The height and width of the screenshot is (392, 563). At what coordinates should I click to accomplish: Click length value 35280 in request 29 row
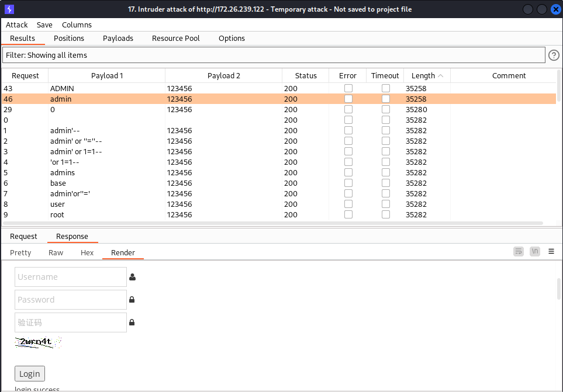pos(416,109)
